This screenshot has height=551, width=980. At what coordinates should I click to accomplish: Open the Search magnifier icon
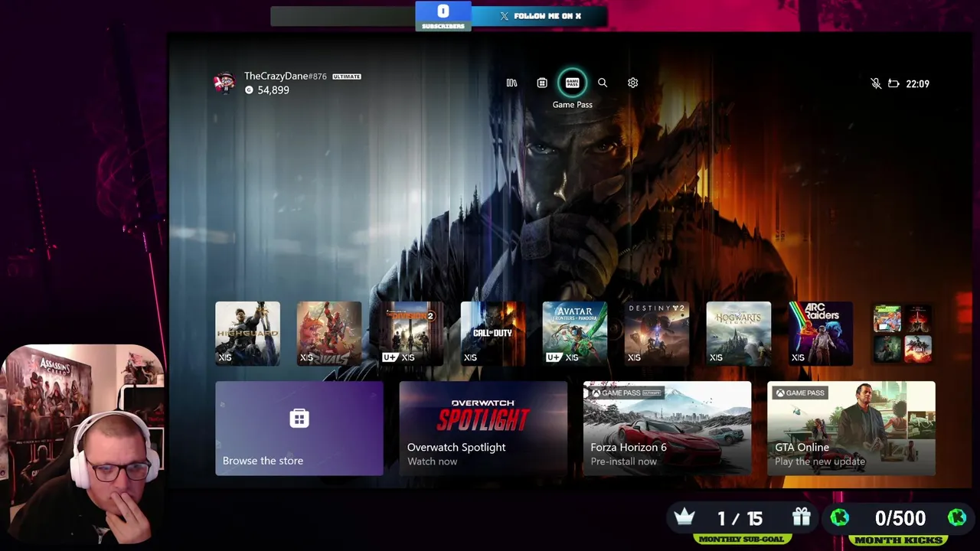[x=603, y=83]
